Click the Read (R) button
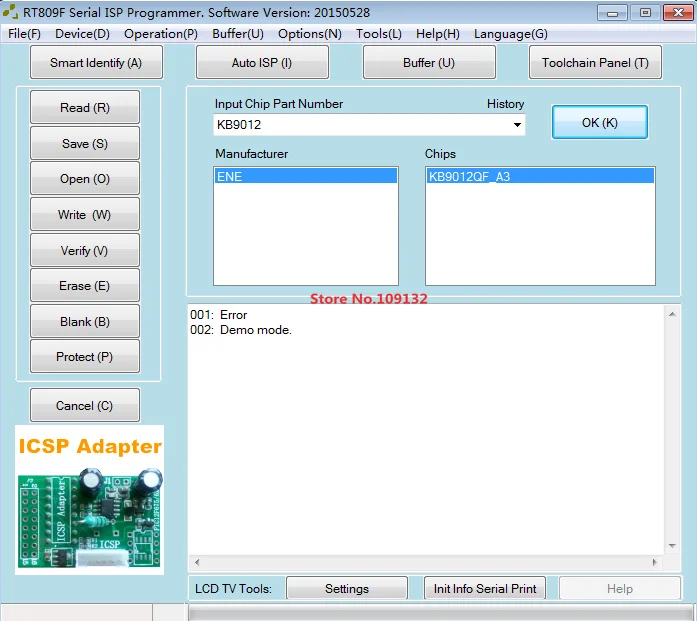Viewport: 697px width, 621px height. coord(85,108)
